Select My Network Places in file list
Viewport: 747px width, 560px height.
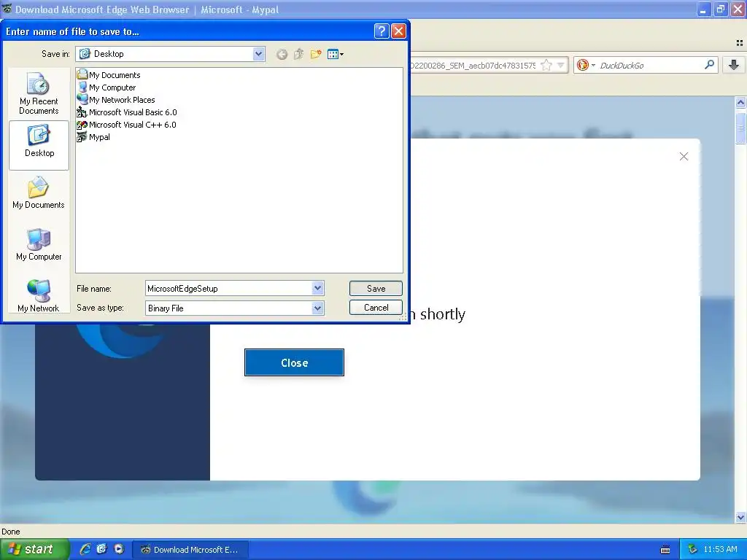tap(116, 99)
